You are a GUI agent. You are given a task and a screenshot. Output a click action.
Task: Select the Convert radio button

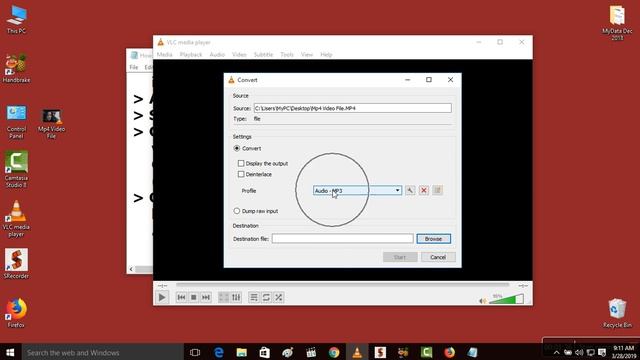237,148
